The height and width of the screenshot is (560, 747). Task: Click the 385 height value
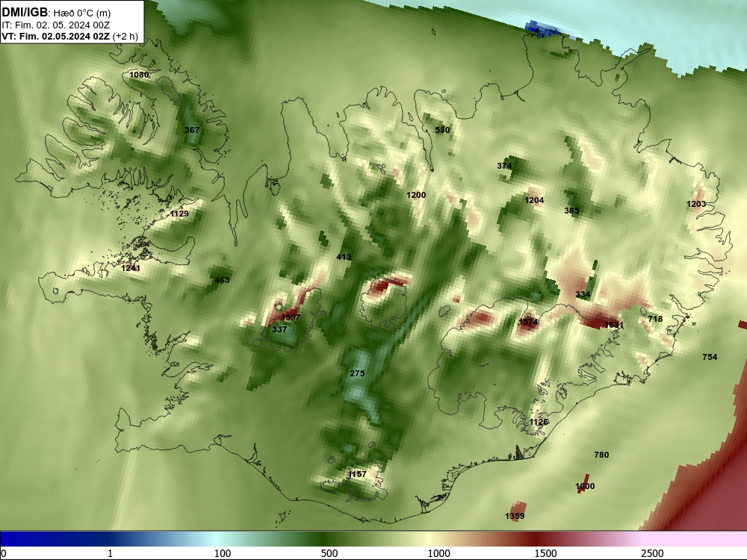coord(571,211)
